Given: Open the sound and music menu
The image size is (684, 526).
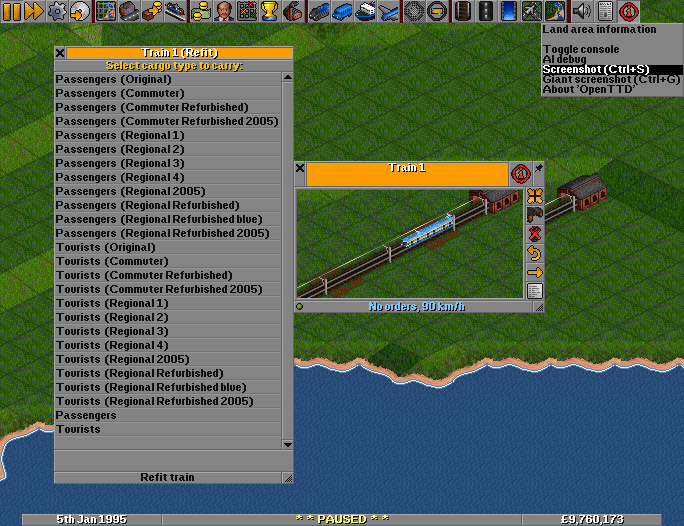Looking at the screenshot, I should point(581,11).
